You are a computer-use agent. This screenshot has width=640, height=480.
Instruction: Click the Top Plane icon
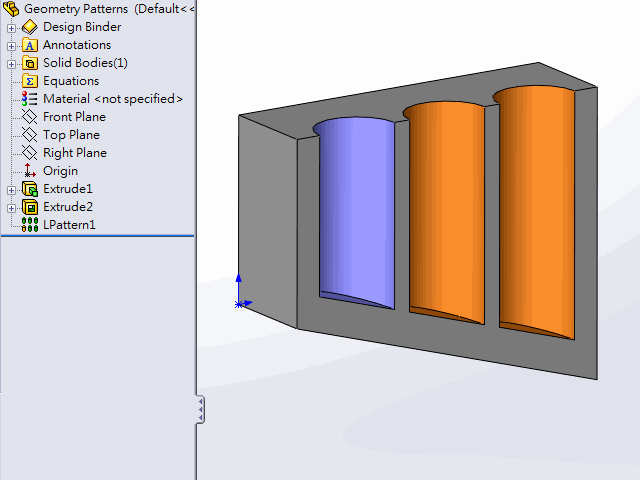[x=30, y=135]
